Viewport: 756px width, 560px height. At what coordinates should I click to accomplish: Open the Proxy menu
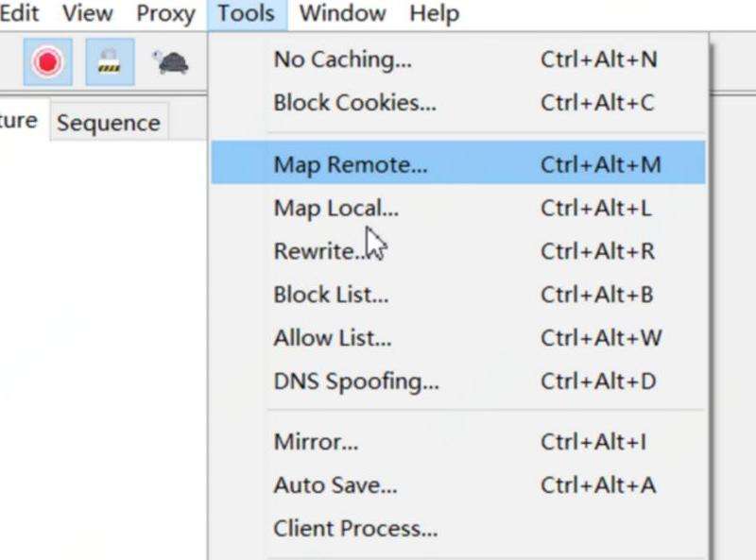(165, 13)
